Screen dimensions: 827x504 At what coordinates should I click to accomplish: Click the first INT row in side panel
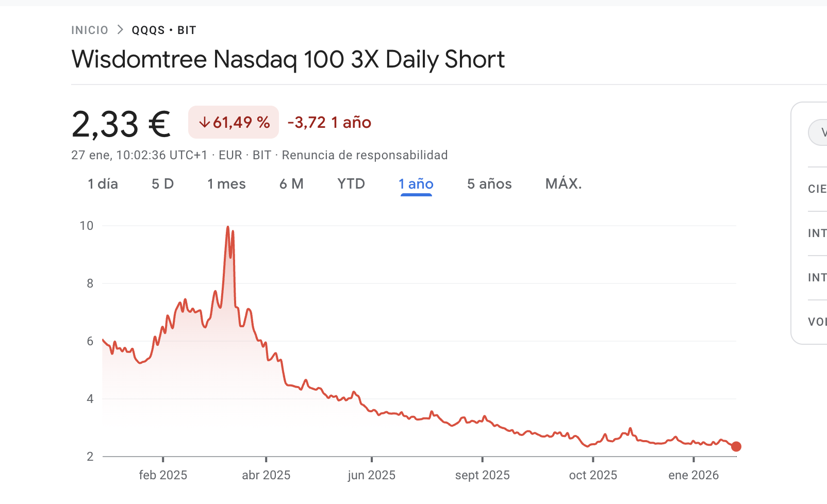pyautogui.click(x=817, y=233)
